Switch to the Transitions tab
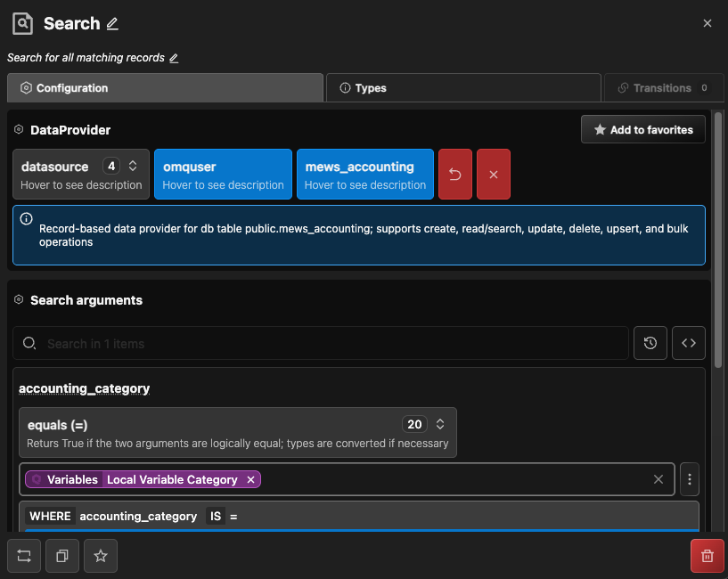The height and width of the screenshot is (579, 728). (x=662, y=88)
